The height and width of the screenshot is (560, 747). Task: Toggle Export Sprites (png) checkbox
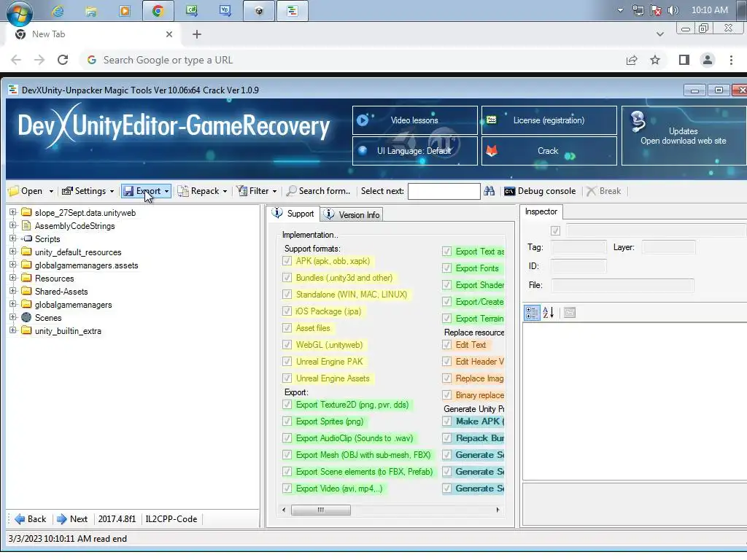tap(287, 421)
